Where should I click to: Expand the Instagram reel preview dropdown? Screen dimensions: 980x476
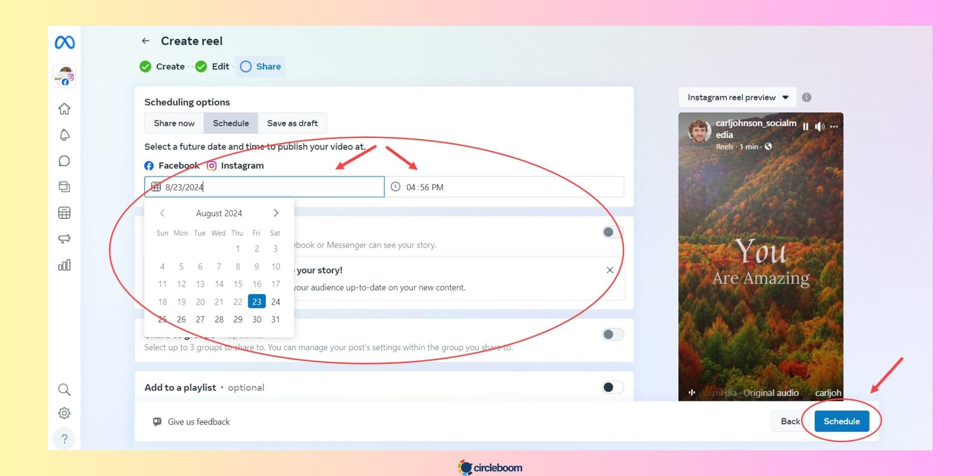tap(737, 98)
